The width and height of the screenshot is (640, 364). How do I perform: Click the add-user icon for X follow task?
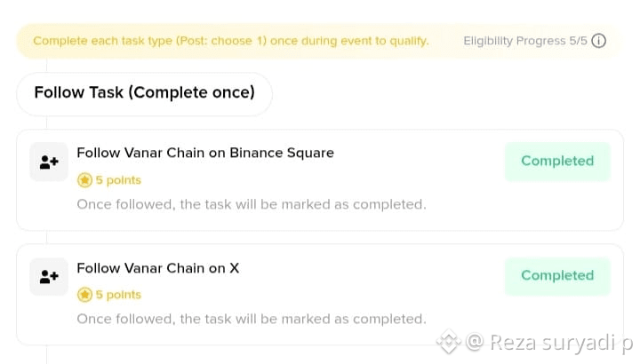(49, 277)
